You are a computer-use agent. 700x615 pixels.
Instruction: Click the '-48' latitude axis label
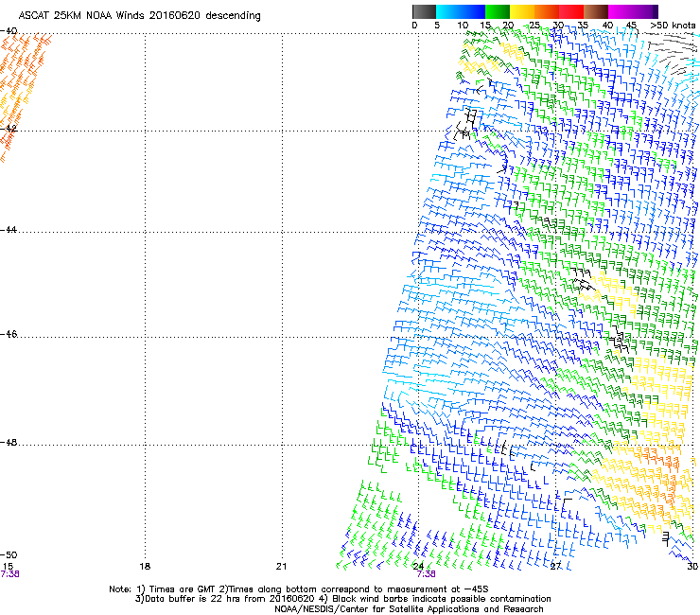tap(9, 442)
